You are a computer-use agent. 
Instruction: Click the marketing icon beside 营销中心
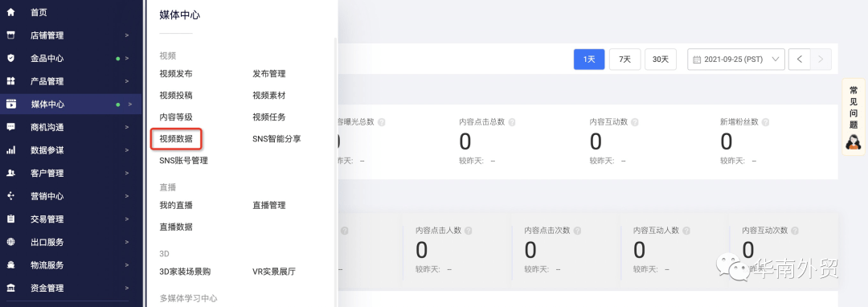click(10, 196)
